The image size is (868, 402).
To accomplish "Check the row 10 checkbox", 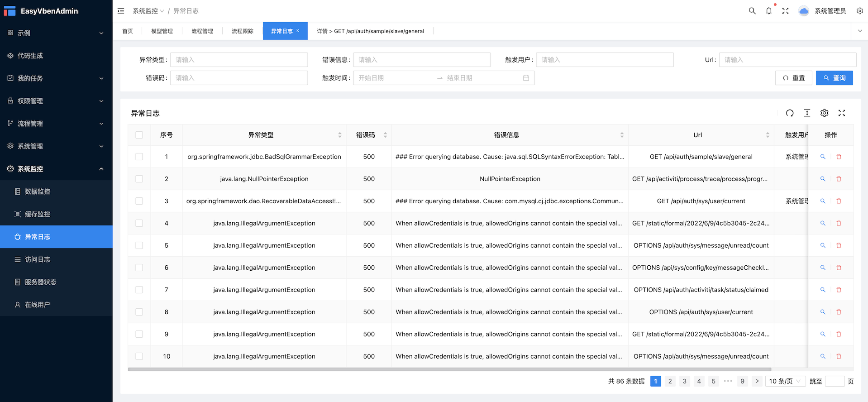I will (x=139, y=356).
